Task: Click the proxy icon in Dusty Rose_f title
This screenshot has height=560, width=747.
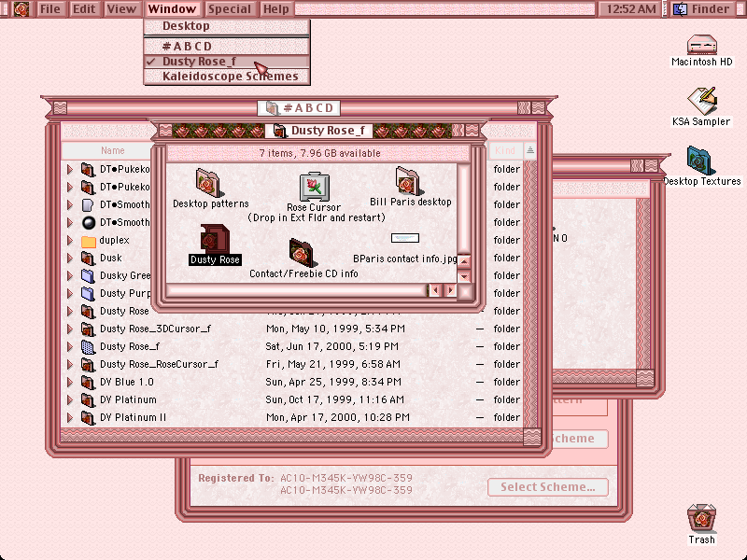Action: point(280,131)
